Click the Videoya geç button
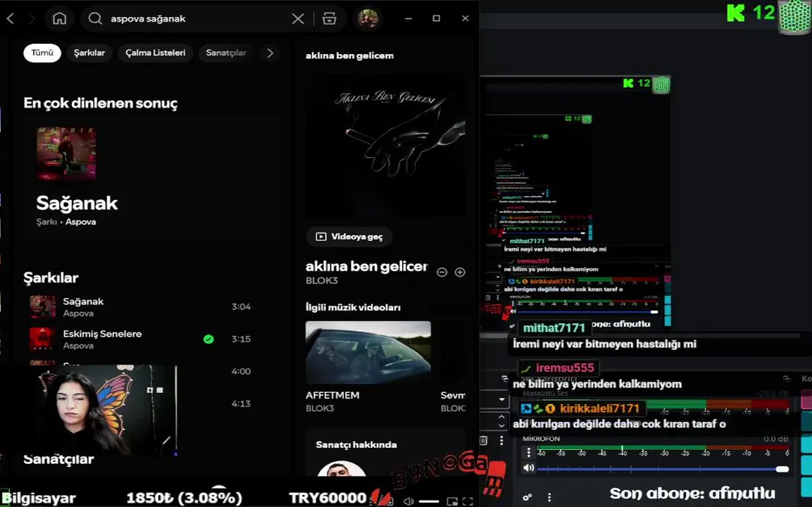Image resolution: width=812 pixels, height=507 pixels. click(349, 237)
